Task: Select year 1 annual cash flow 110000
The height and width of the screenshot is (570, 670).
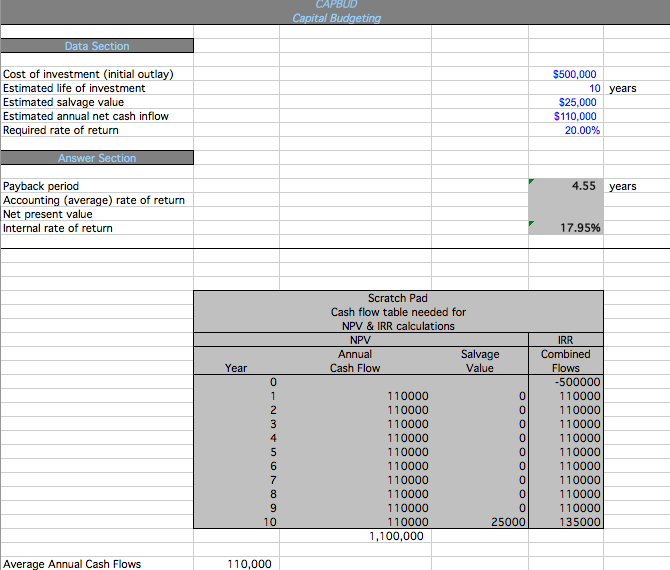Action: tap(356, 396)
